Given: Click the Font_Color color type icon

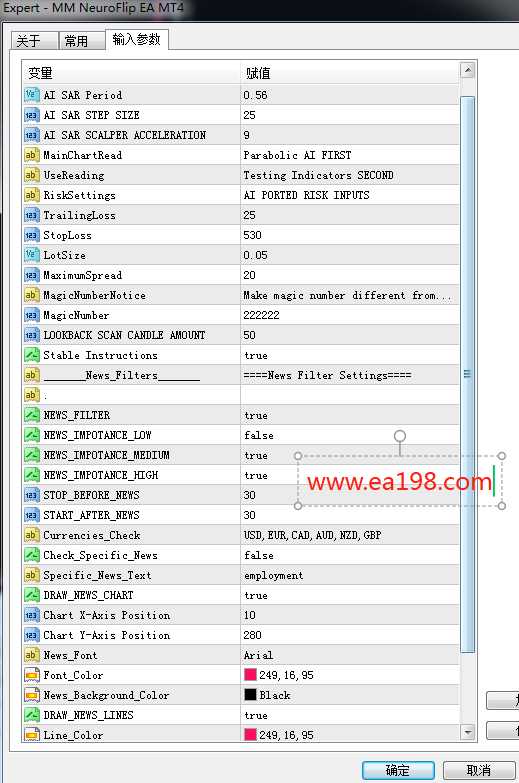Looking at the screenshot, I should (31, 675).
